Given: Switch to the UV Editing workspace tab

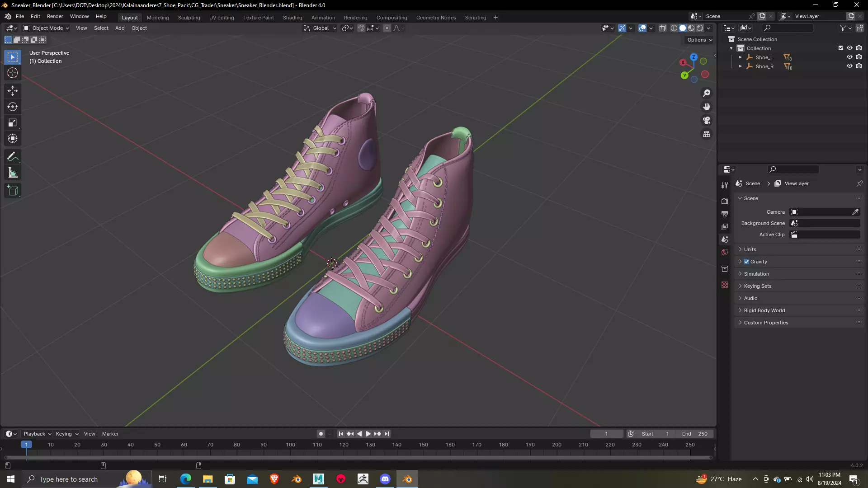Looking at the screenshot, I should tap(222, 18).
